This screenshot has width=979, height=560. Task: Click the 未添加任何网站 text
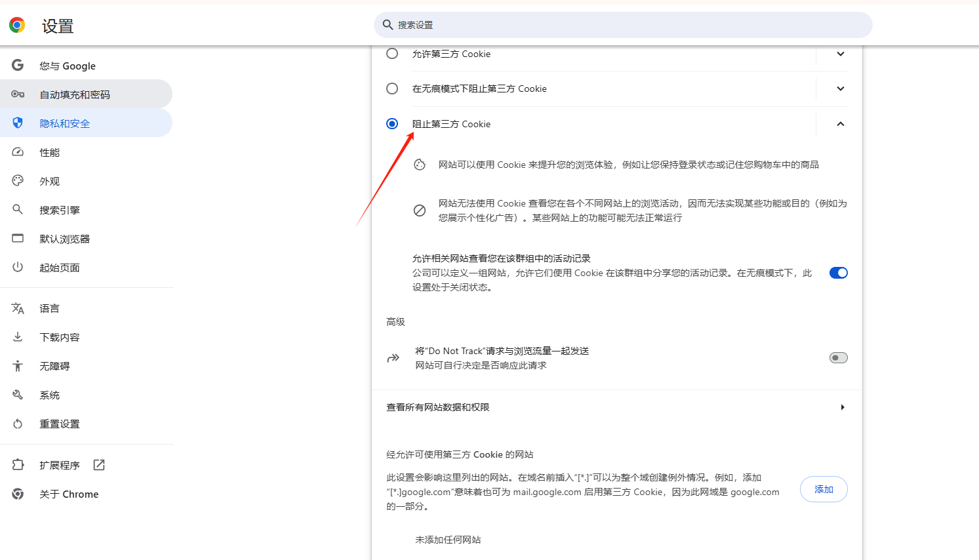448,540
